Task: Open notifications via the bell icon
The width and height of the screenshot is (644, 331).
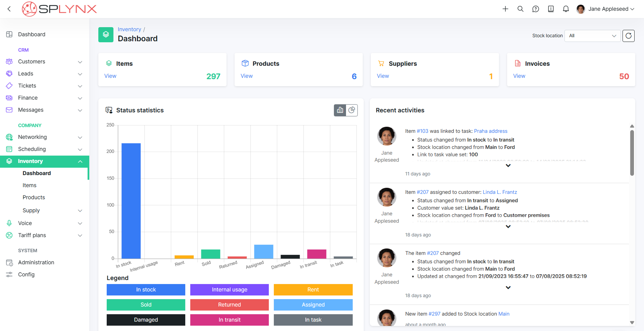Action: (566, 9)
